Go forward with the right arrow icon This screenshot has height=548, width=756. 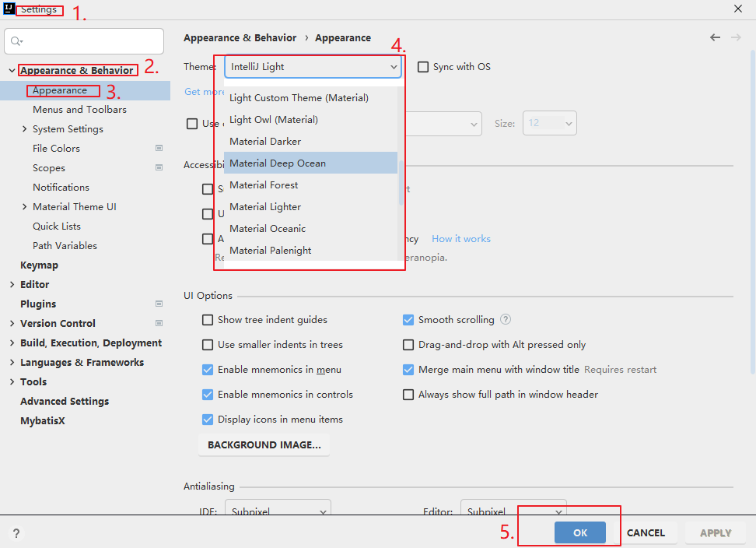(x=736, y=37)
